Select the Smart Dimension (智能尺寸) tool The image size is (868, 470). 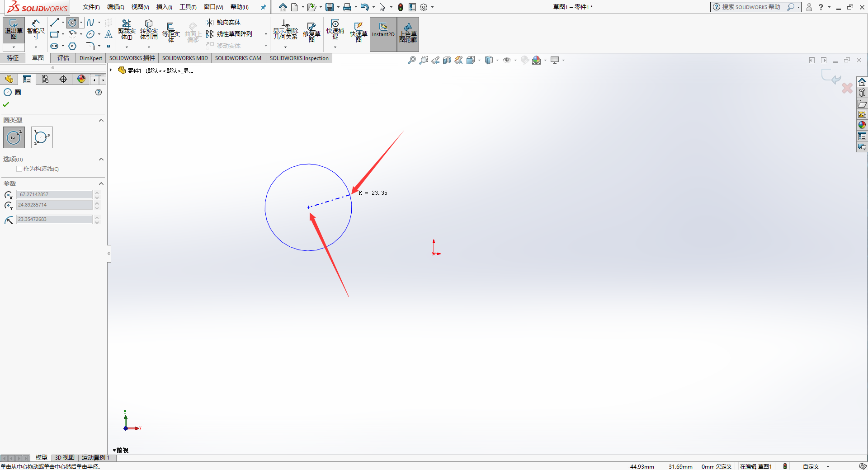36,30
